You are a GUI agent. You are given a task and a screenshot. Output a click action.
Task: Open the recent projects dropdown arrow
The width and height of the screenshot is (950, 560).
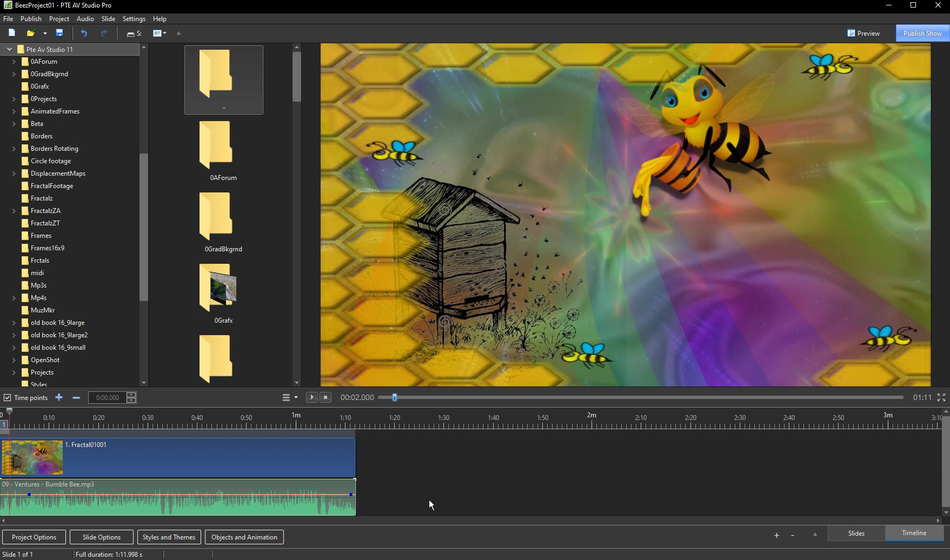(x=45, y=34)
